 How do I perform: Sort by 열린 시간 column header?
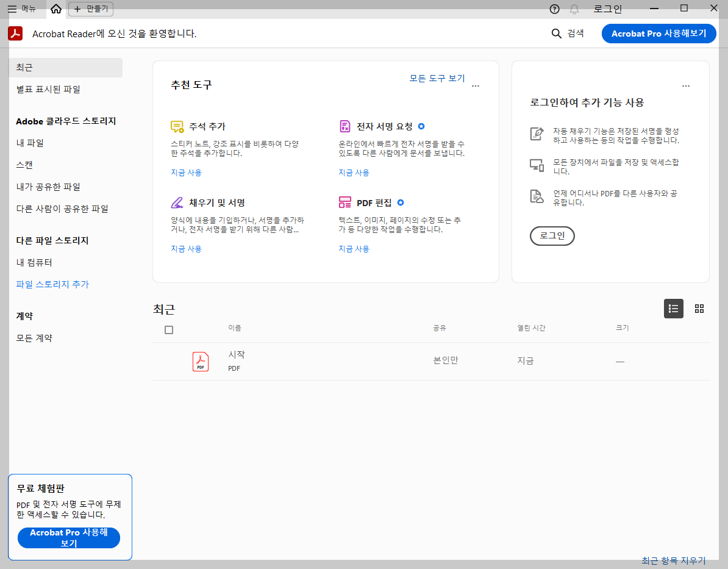(531, 328)
